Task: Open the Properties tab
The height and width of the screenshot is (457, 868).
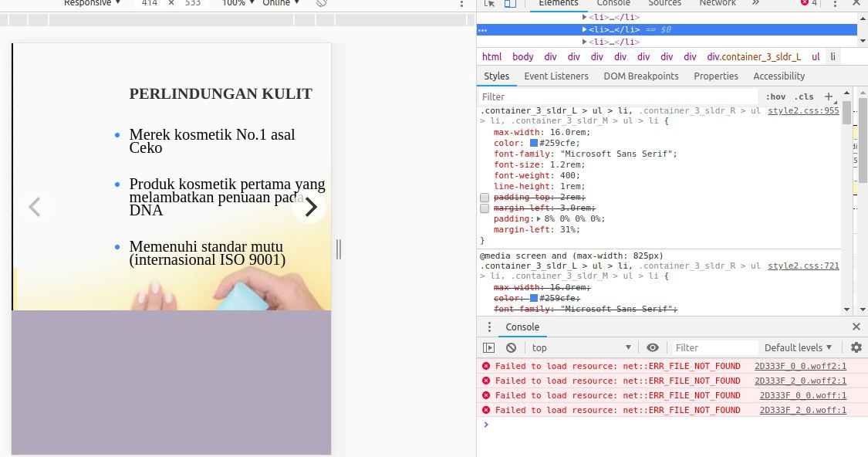Action: click(716, 76)
